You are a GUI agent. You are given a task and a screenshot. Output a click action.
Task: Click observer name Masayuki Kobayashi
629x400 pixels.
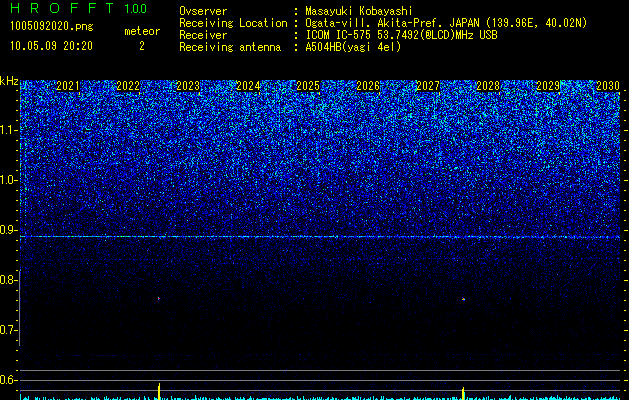click(359, 11)
